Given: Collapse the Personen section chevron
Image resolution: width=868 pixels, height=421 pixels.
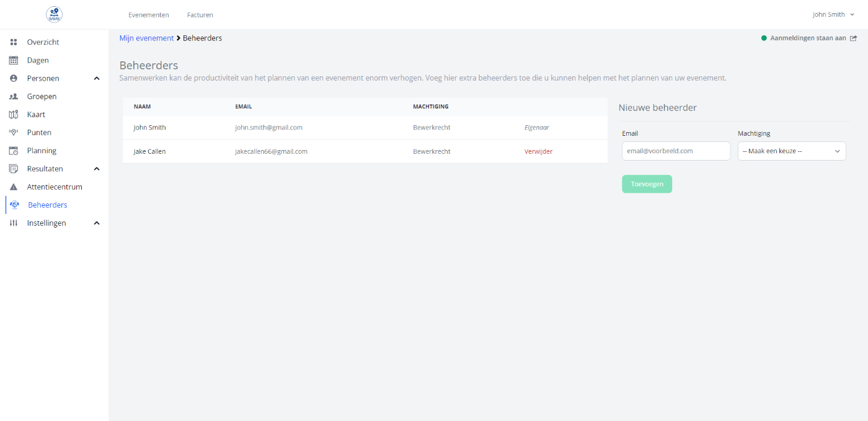Looking at the screenshot, I should pyautogui.click(x=97, y=79).
